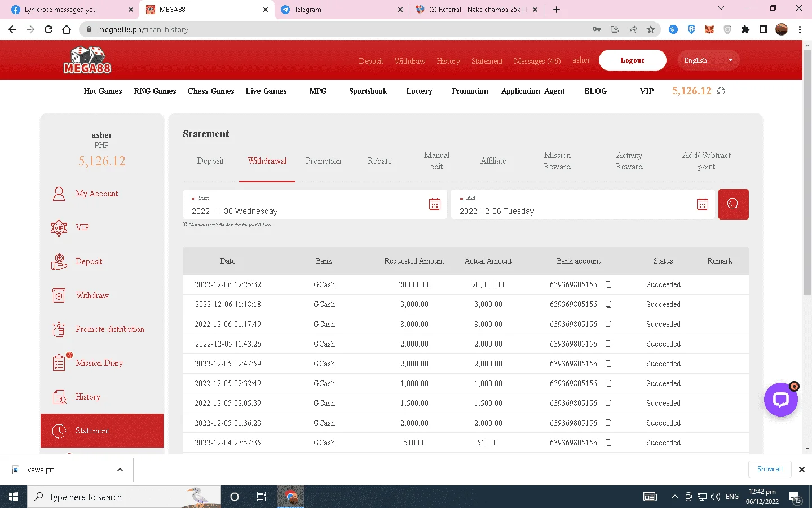The width and height of the screenshot is (812, 508).
Task: Click the Logout button
Action: (632, 60)
